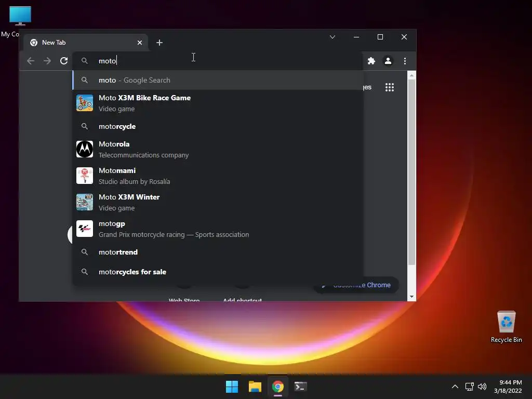Click the MotoGP logo icon
Image resolution: width=532 pixels, height=399 pixels.
click(85, 229)
